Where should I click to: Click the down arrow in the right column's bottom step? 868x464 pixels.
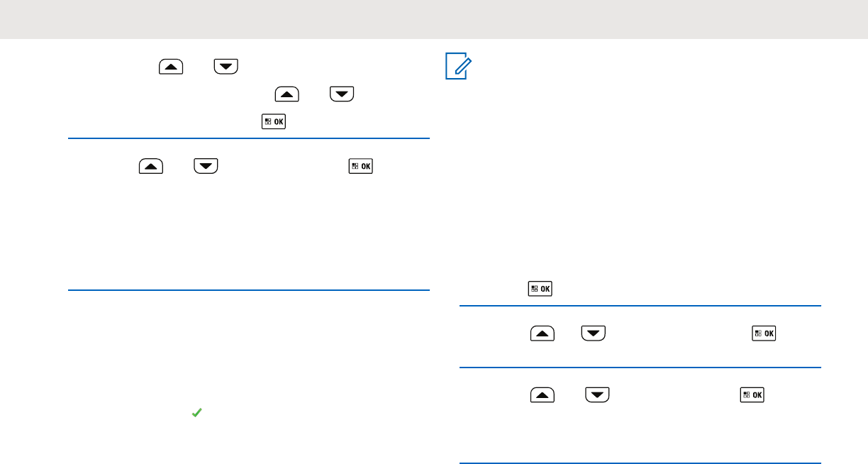point(597,395)
